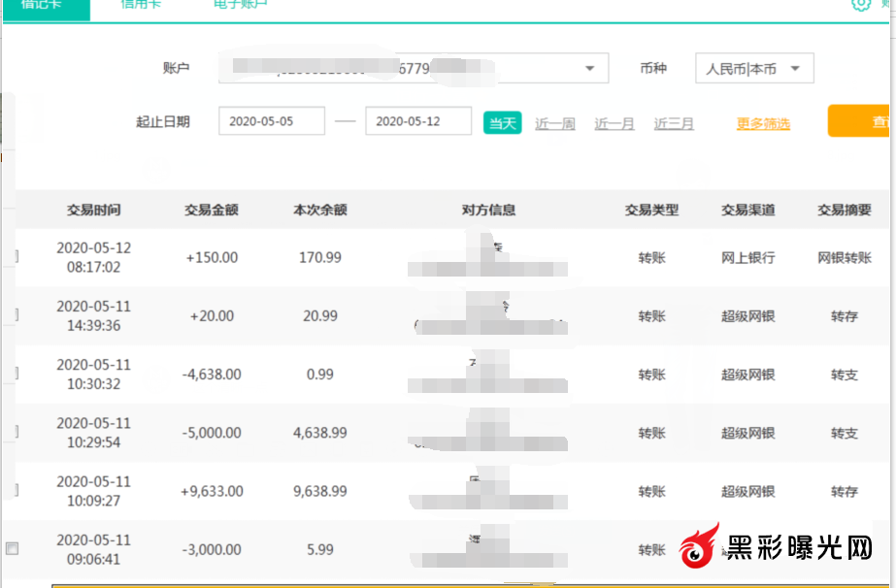The image size is (896, 588).
Task: Select checkbox of the 08:17:02 transaction row
Action: (x=14, y=257)
